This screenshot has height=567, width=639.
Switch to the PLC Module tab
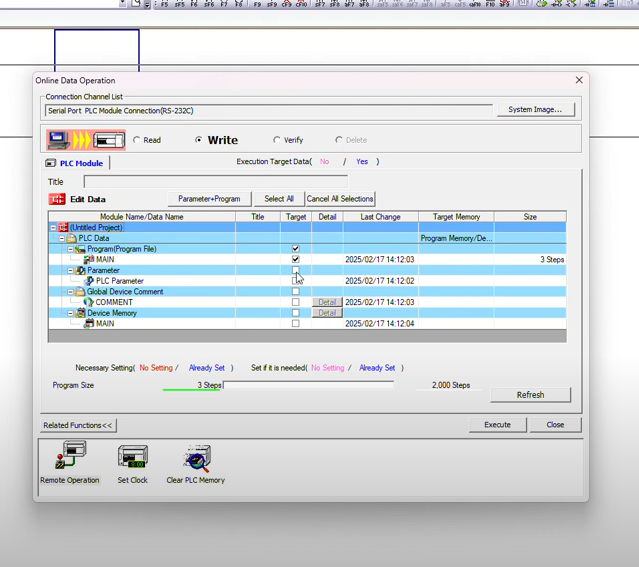click(75, 163)
